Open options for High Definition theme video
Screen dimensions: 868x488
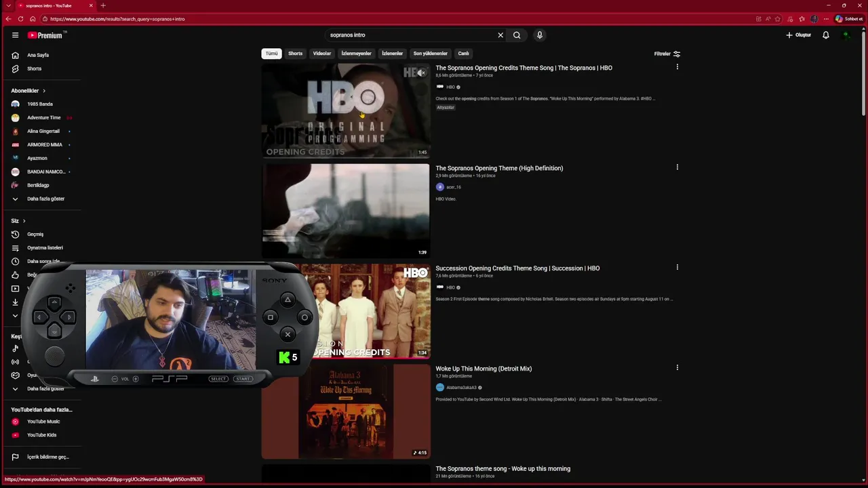677,167
